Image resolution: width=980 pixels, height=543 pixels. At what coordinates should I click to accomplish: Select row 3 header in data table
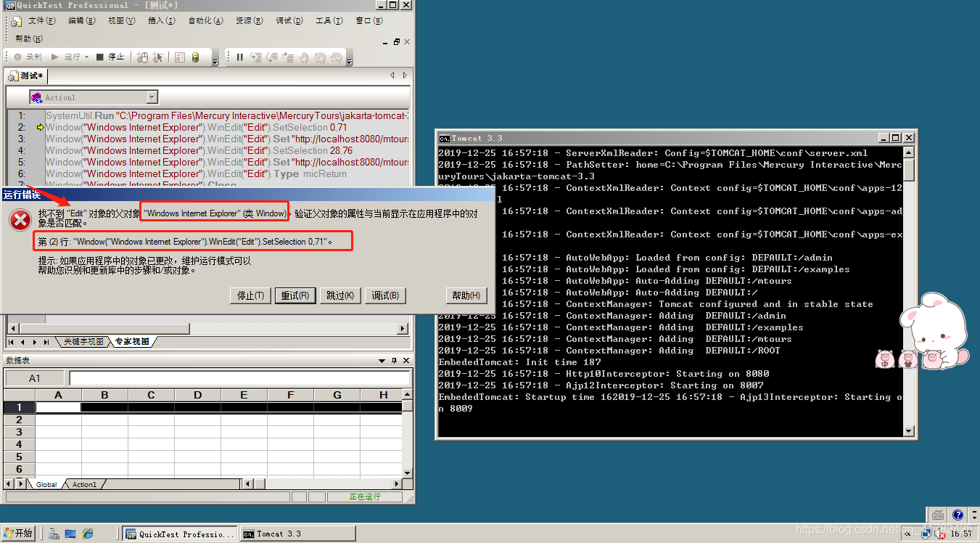coord(20,432)
